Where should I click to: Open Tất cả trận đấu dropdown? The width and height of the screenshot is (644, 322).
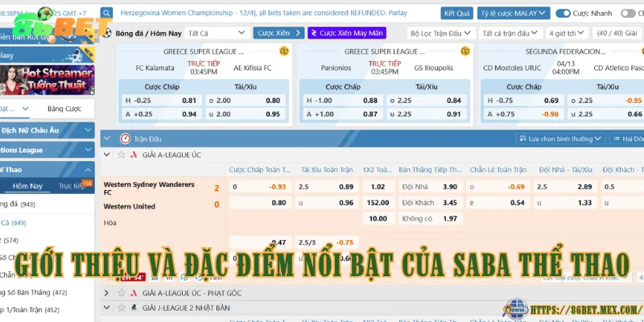(x=510, y=33)
